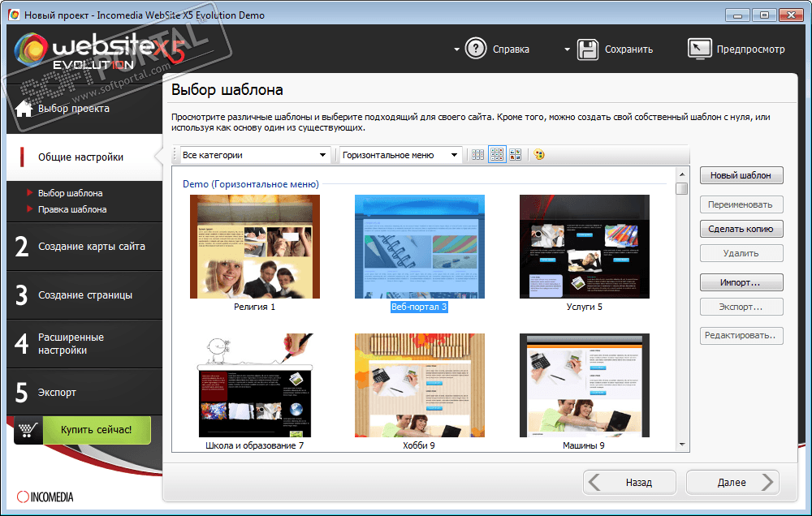Proceed with the Далее button
This screenshot has width=812, height=516.
click(732, 483)
